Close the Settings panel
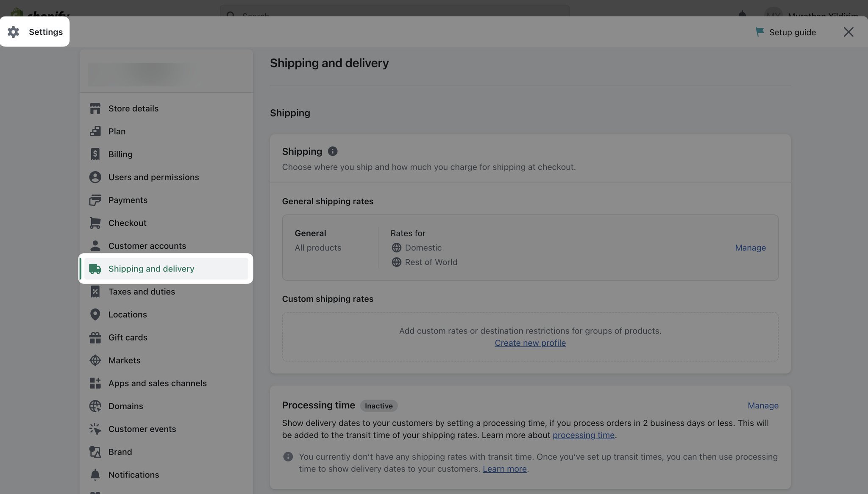 click(849, 32)
